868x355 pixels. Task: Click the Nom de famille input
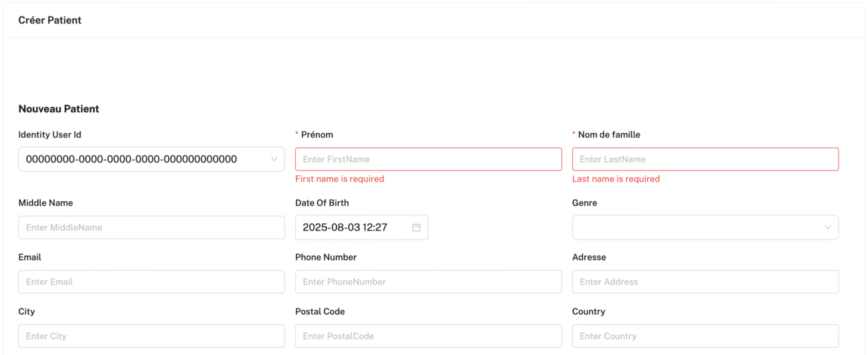point(705,159)
